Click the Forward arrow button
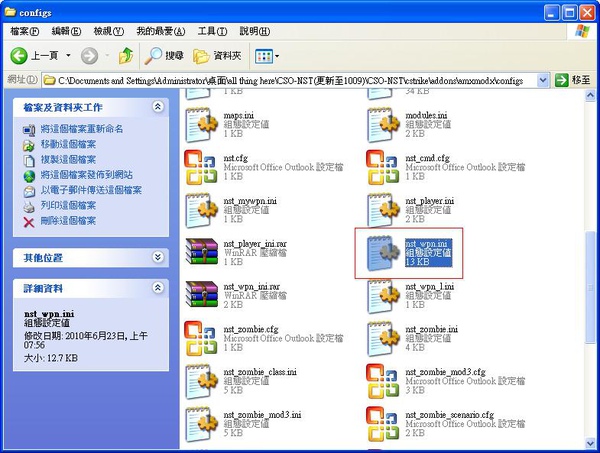This screenshot has height=453, width=600. tap(89, 56)
